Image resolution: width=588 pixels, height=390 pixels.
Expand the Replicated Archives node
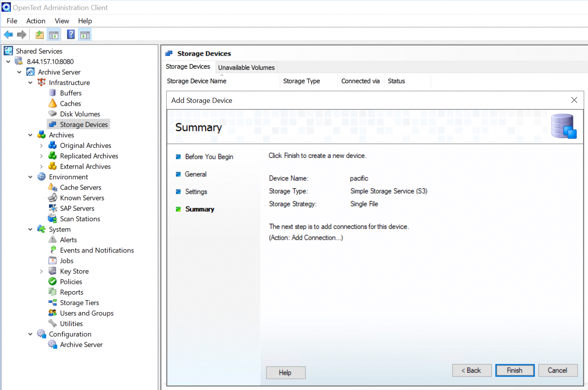click(41, 156)
